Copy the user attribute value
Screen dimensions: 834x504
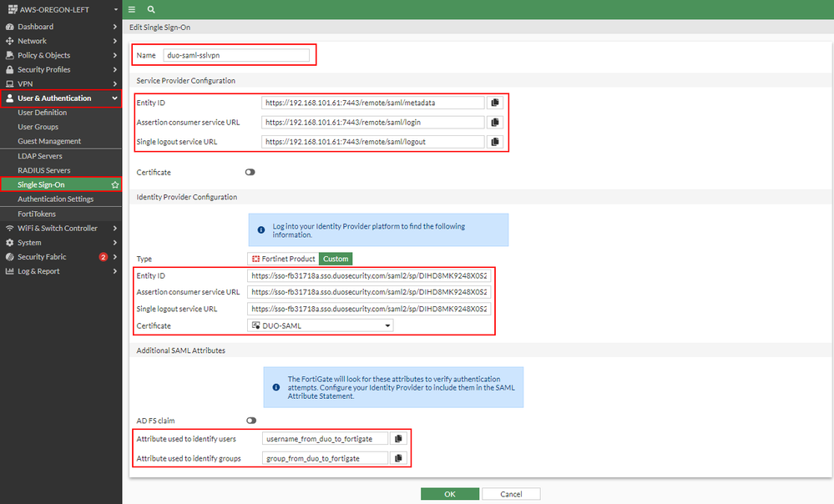coord(398,439)
